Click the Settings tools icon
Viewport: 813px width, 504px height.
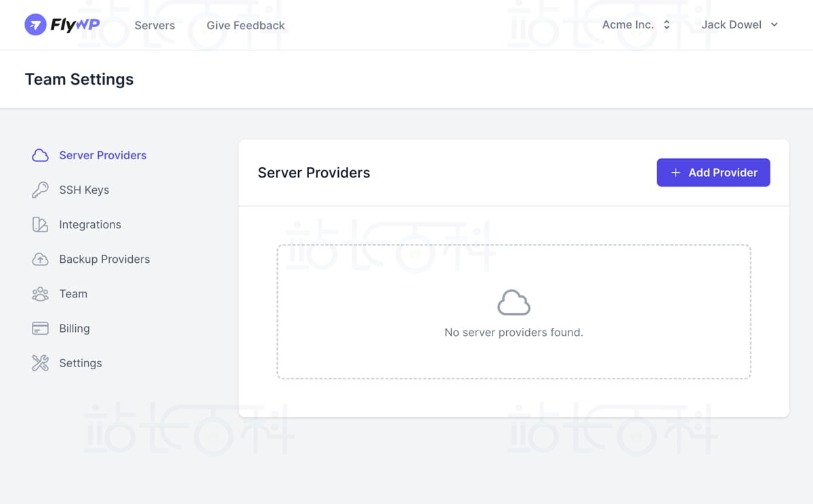40,362
